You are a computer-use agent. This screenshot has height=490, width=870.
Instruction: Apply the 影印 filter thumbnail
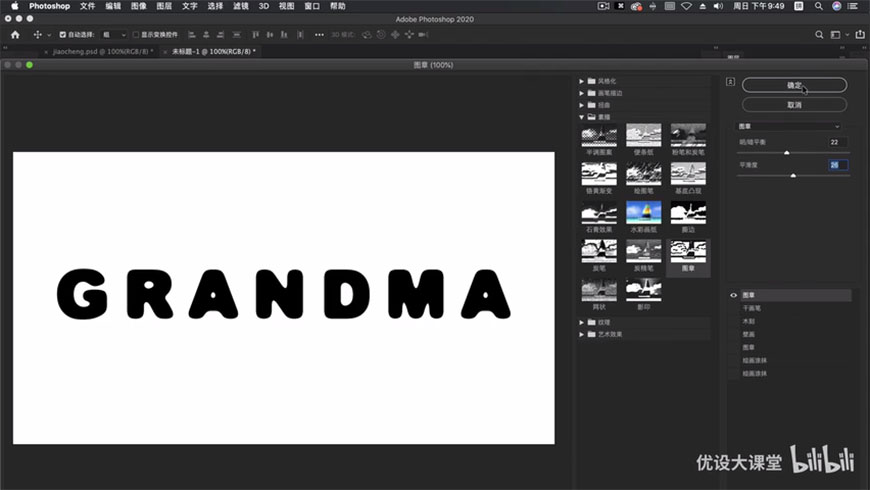tap(643, 289)
